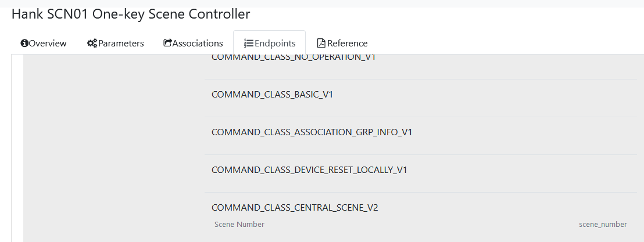Expand COMMAND_CLASS_BASIC_V1 entry
644x242 pixels.
(272, 95)
